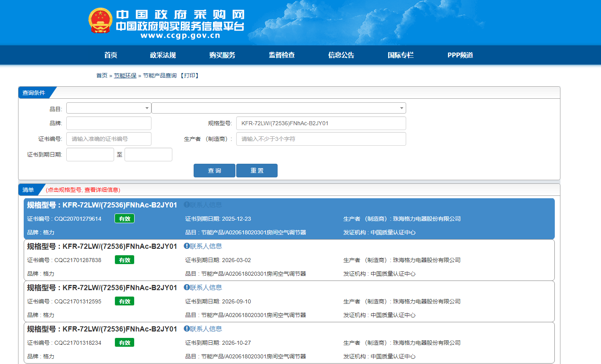Open model title of certificate CQC21701287838

pyautogui.click(x=102, y=246)
